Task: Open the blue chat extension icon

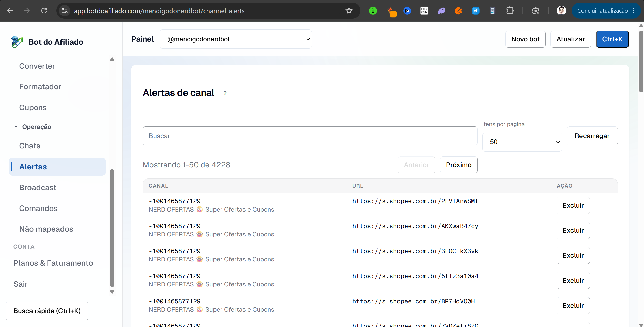Action: click(x=476, y=11)
